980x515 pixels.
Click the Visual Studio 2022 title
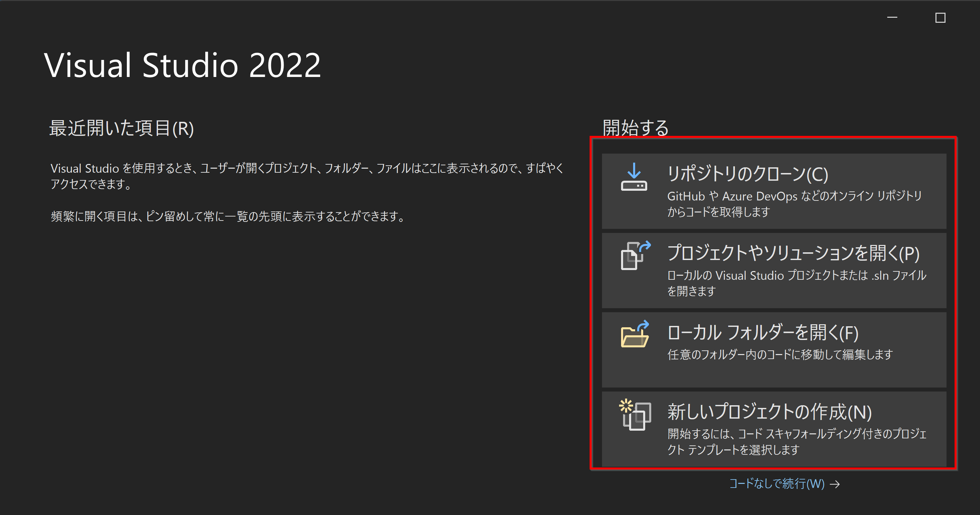[182, 66]
